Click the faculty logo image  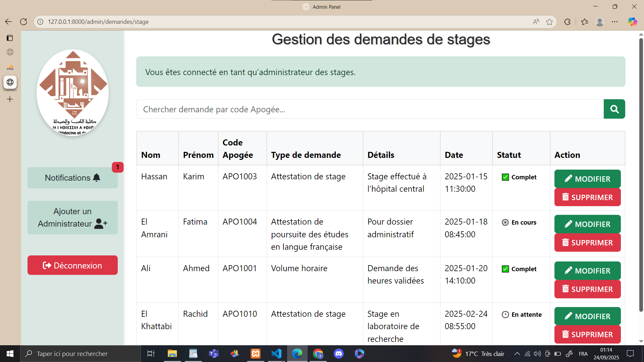tap(72, 93)
